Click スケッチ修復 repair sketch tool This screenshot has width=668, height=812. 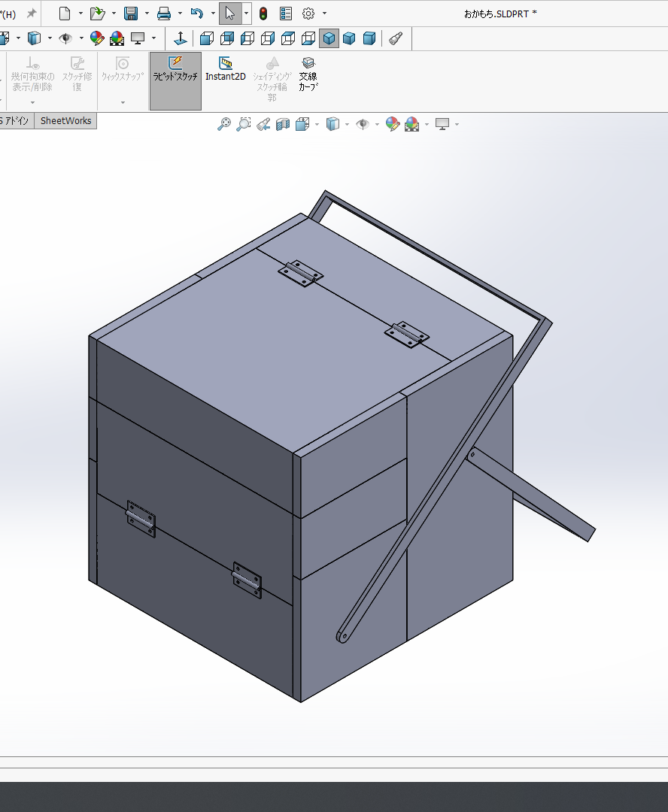tap(77, 74)
